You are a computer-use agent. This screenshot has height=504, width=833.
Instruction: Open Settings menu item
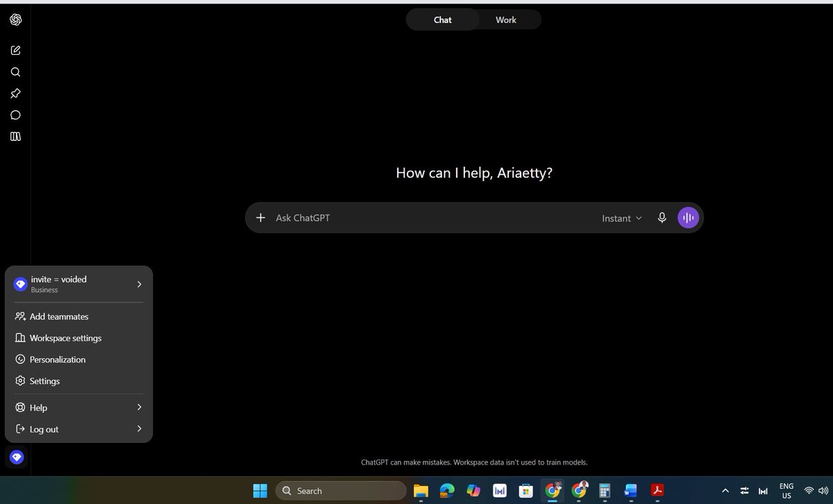(78, 380)
